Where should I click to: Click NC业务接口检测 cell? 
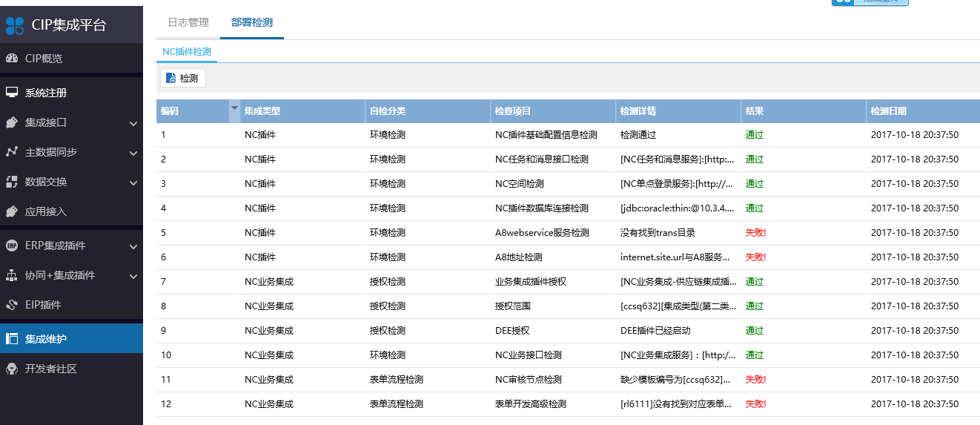click(x=528, y=355)
